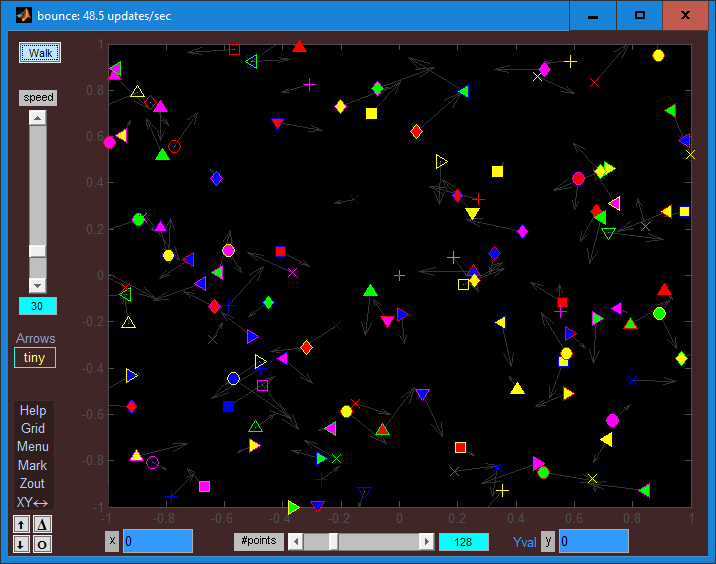
Task: Click the hollow magenta circle marker in the plot
Action: pos(153,463)
